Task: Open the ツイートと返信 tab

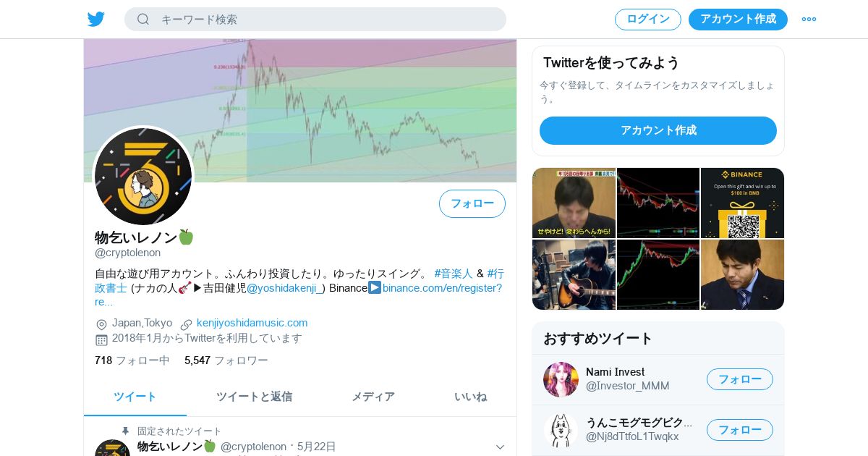Action: [x=254, y=397]
